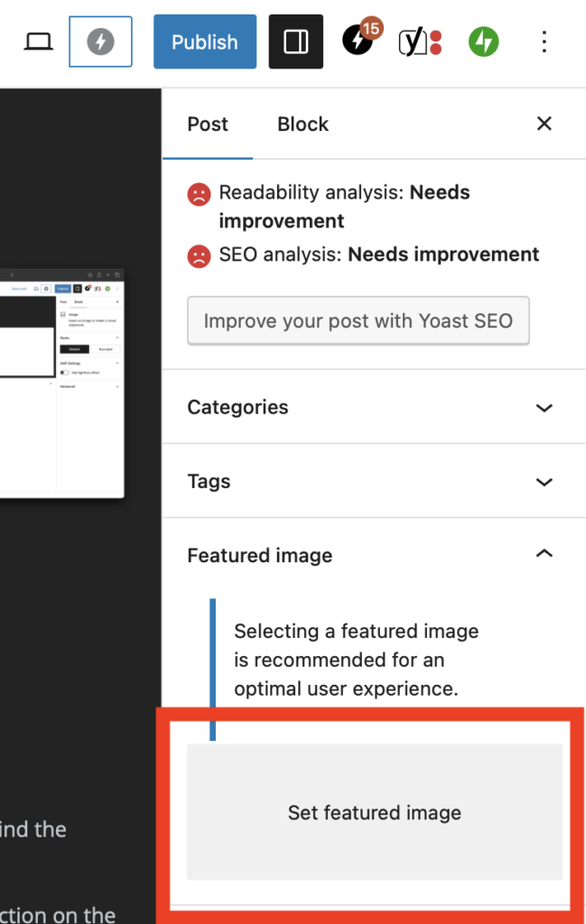The width and height of the screenshot is (586, 924).
Task: Select the embedded screenshot image in editor
Action: pos(61,383)
